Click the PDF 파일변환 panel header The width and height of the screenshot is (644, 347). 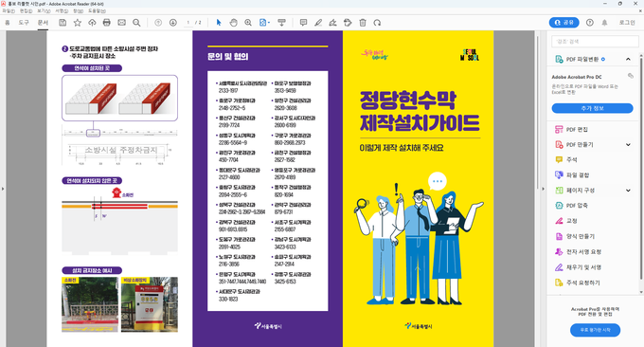pyautogui.click(x=593, y=59)
